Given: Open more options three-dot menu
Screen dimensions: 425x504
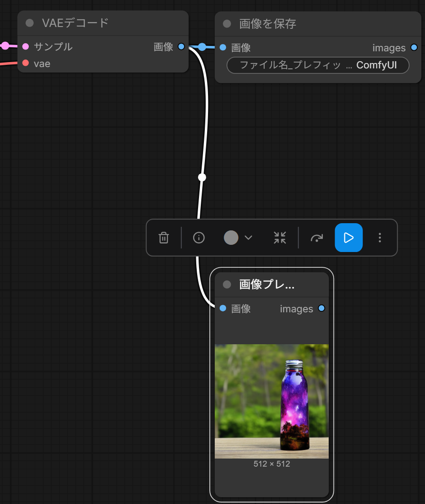Looking at the screenshot, I should (x=380, y=238).
